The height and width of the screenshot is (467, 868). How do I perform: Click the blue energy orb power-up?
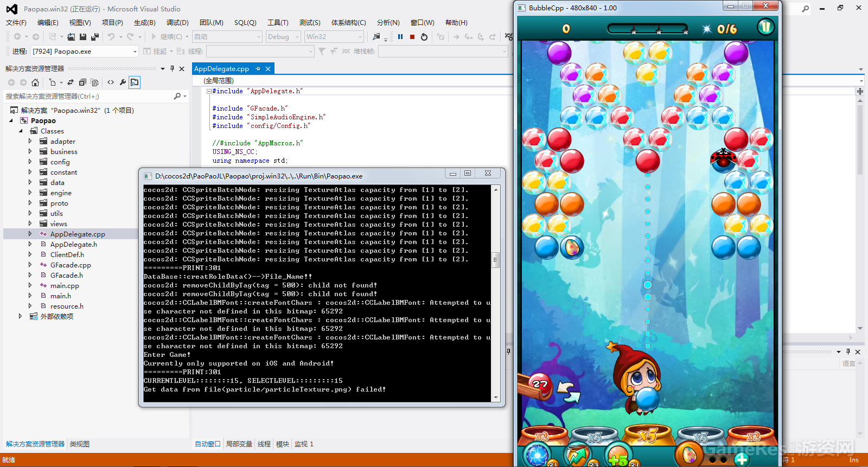[538, 455]
